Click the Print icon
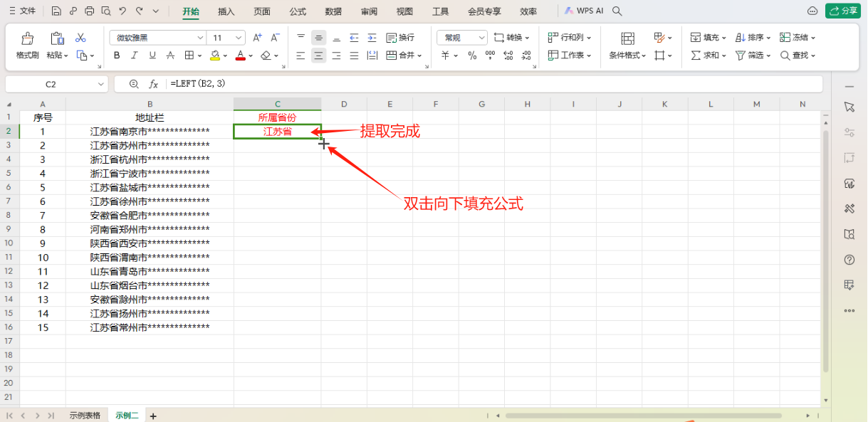This screenshot has height=422, width=868. tap(90, 11)
